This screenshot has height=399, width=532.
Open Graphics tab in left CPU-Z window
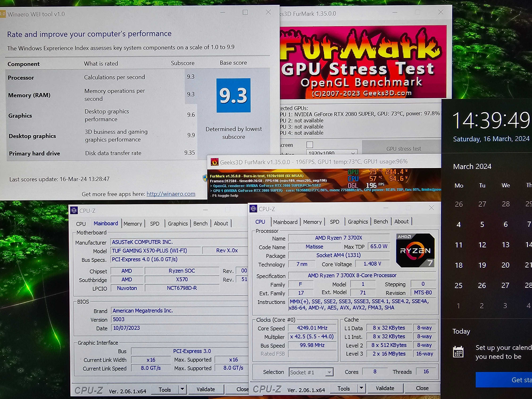pyautogui.click(x=178, y=223)
